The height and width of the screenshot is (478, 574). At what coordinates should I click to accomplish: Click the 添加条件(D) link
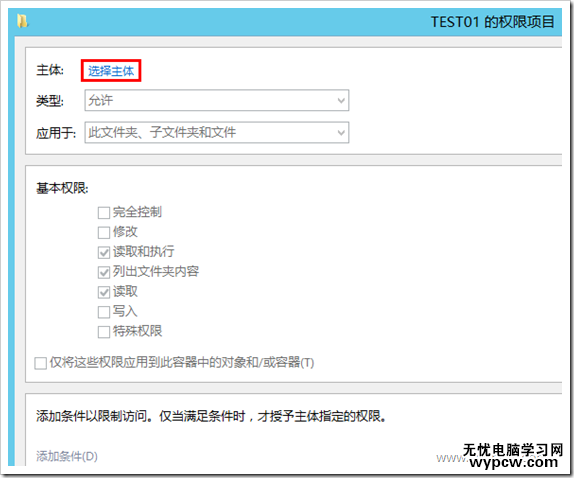[67, 456]
